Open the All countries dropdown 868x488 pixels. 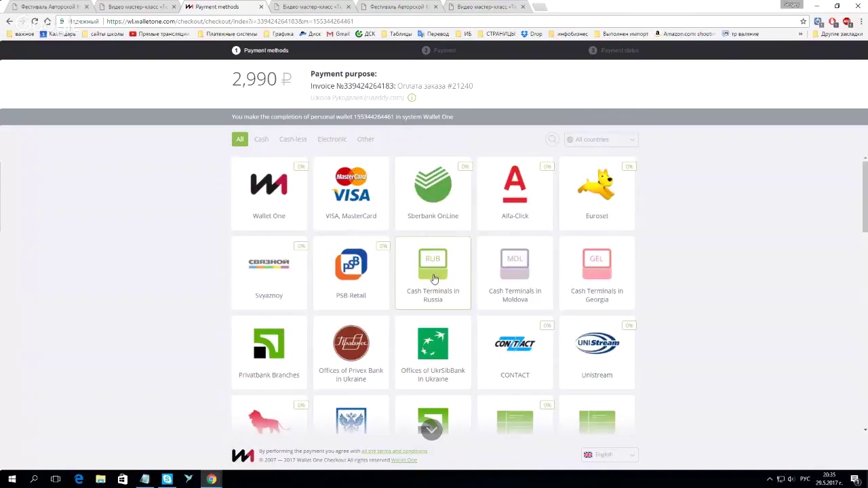click(x=601, y=140)
